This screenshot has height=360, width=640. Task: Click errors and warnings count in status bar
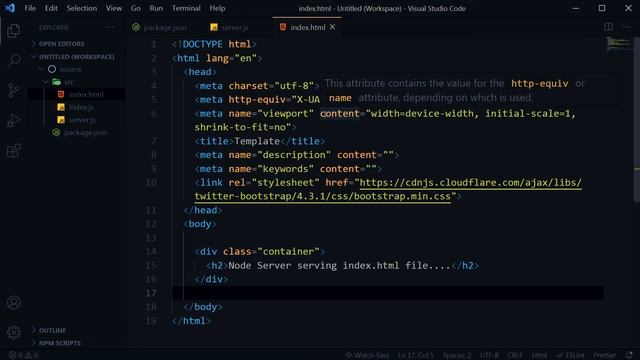pos(23,355)
